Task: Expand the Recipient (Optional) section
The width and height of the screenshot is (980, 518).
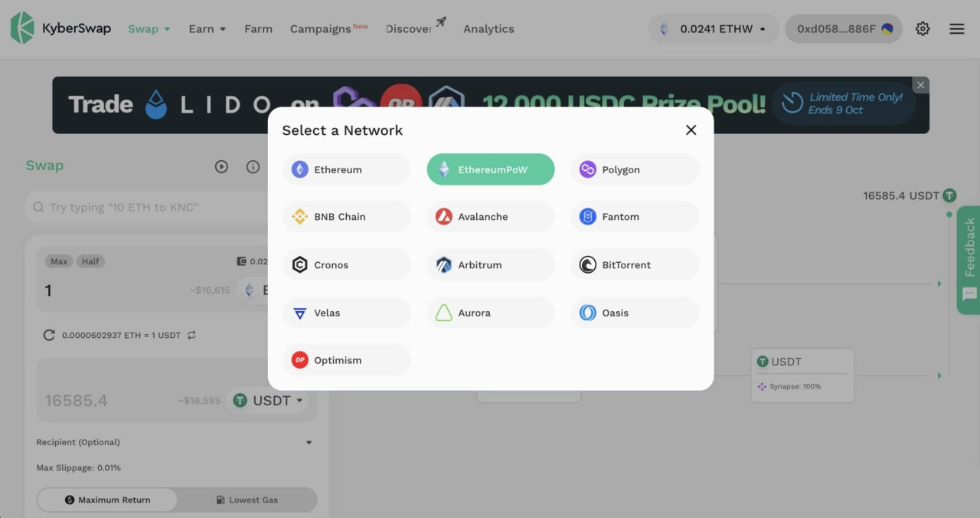Action: pyautogui.click(x=176, y=442)
